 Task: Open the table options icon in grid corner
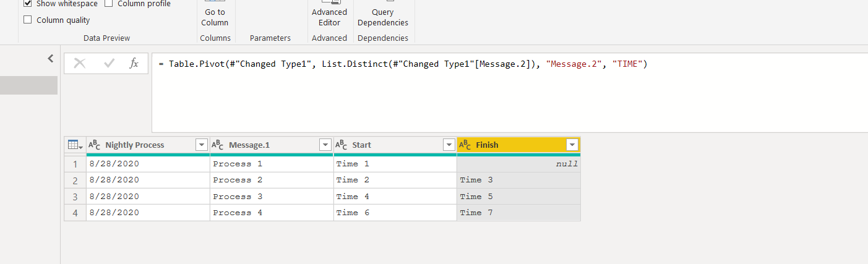click(x=75, y=145)
